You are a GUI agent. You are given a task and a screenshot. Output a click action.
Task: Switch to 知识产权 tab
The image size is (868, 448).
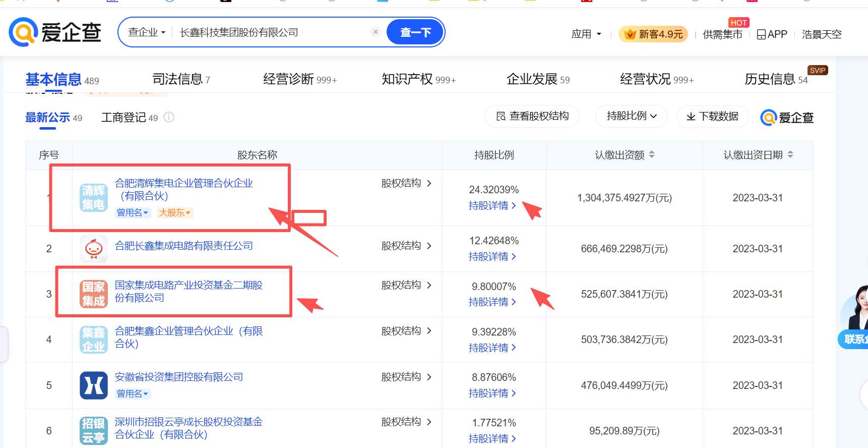(x=419, y=79)
